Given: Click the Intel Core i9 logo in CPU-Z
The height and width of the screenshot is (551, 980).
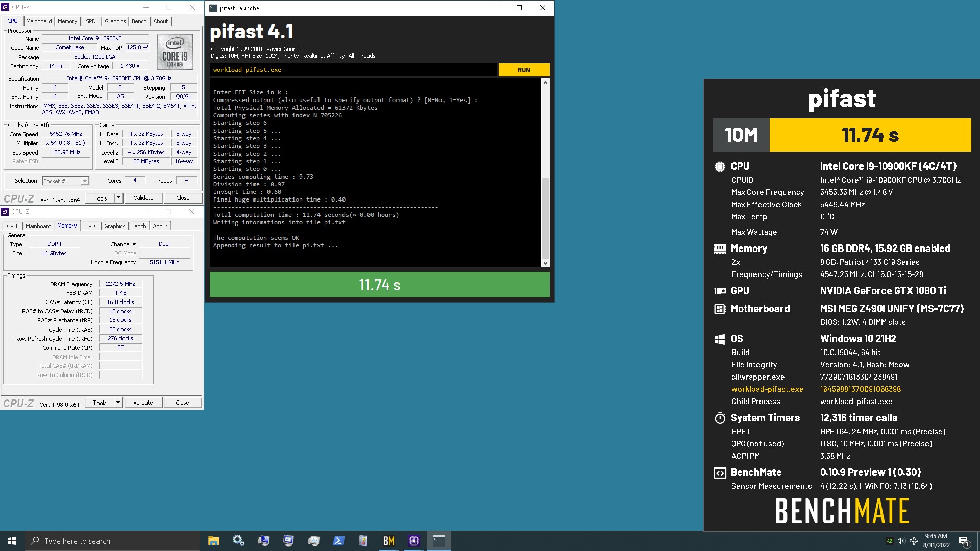Looking at the screenshot, I should coord(175,52).
